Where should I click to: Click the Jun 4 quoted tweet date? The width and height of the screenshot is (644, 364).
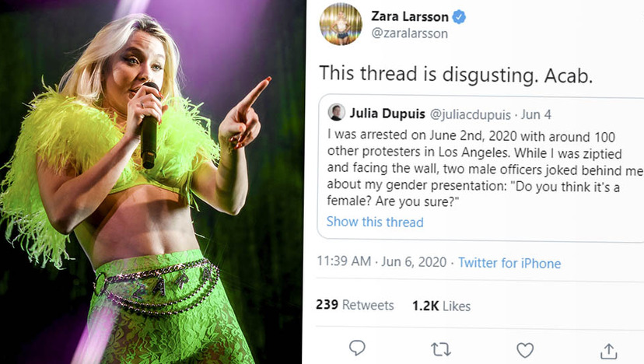point(536,114)
